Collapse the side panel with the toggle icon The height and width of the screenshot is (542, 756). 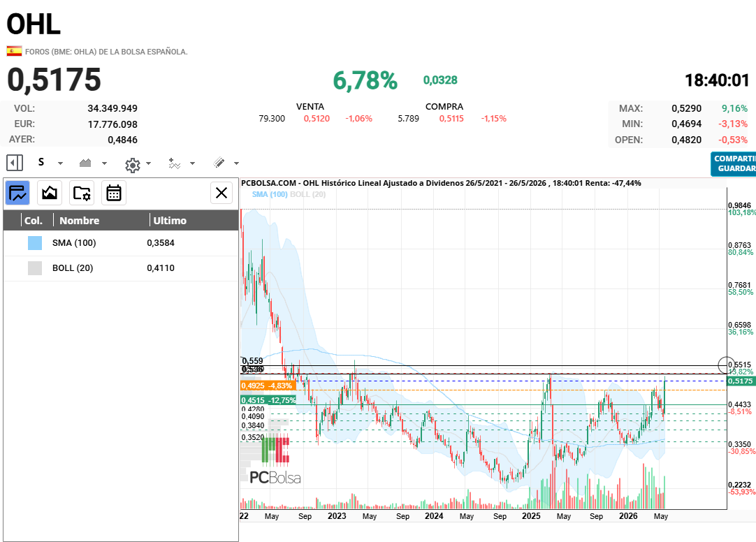(15, 163)
